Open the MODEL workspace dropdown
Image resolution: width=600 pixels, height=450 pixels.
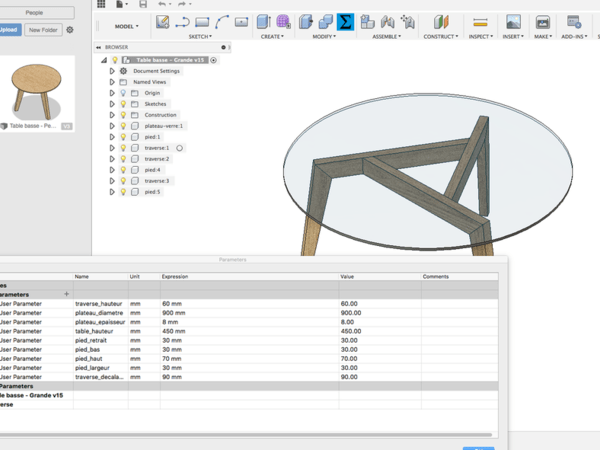pos(127,26)
